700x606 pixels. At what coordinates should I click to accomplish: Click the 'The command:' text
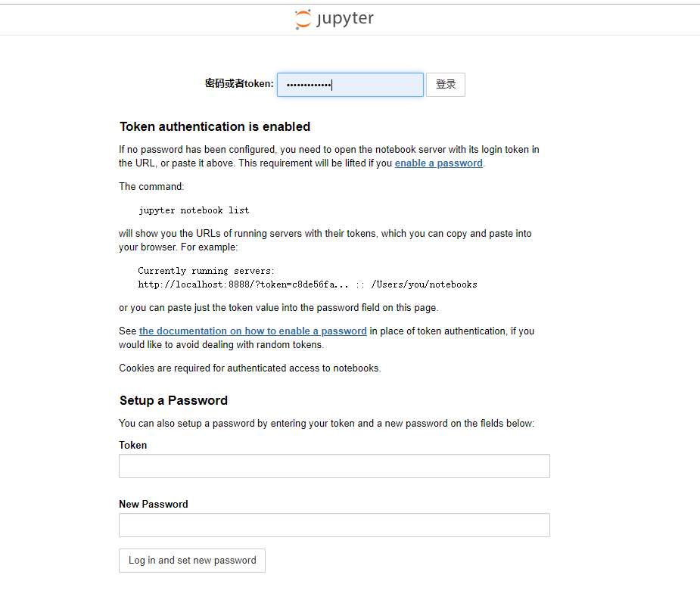coord(151,187)
